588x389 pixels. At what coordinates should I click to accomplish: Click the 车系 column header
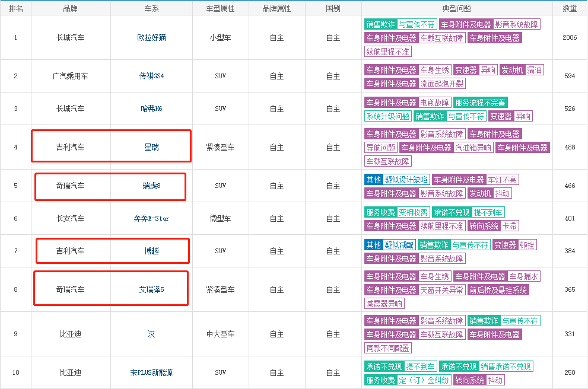[x=151, y=8]
